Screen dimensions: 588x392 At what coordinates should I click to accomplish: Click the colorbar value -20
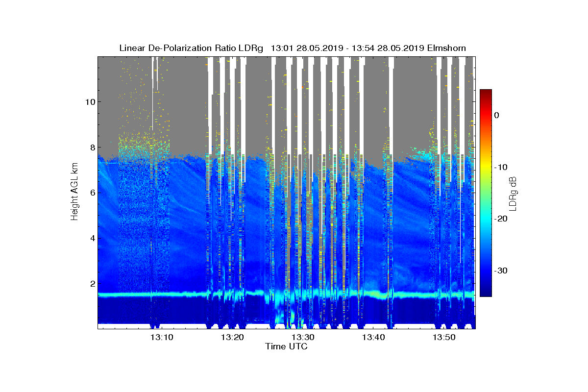coord(500,219)
